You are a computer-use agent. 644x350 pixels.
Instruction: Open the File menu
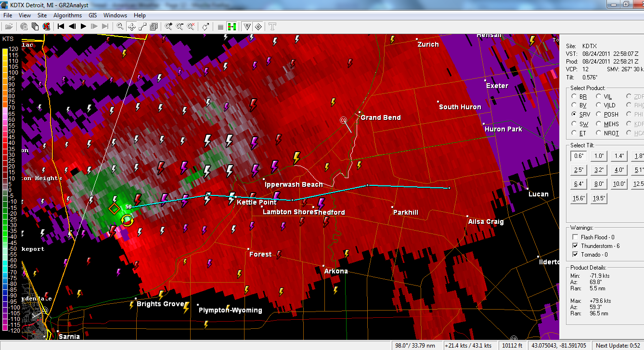tap(7, 15)
